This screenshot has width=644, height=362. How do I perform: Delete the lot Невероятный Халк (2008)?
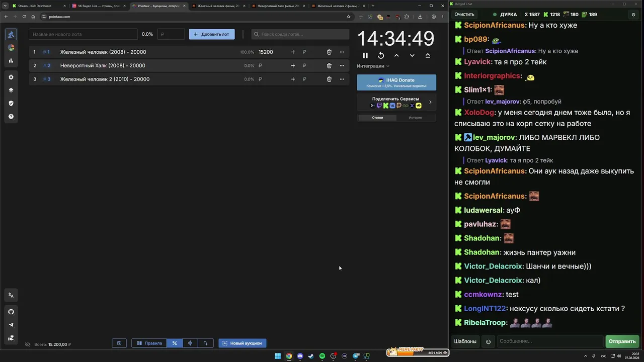tap(329, 65)
